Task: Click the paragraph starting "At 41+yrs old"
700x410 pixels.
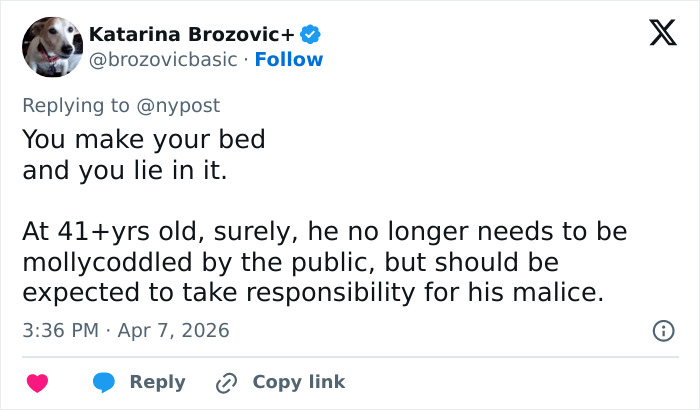Action: tap(324, 263)
